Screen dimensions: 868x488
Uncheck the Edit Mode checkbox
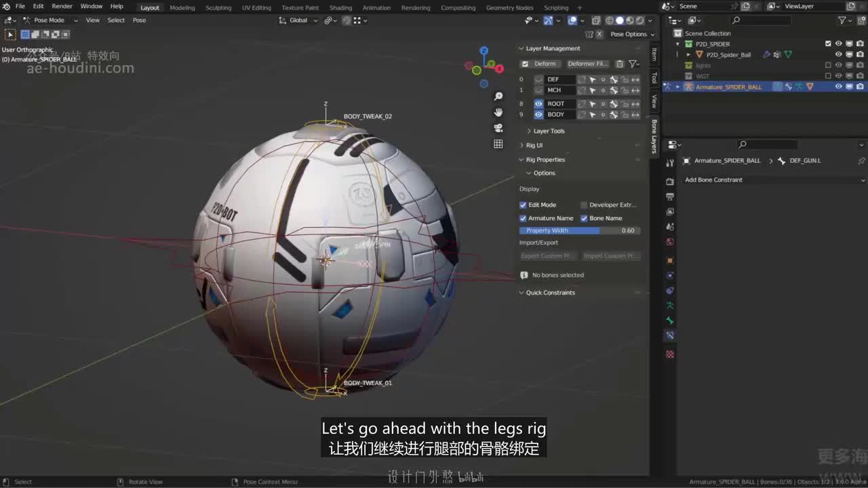523,205
